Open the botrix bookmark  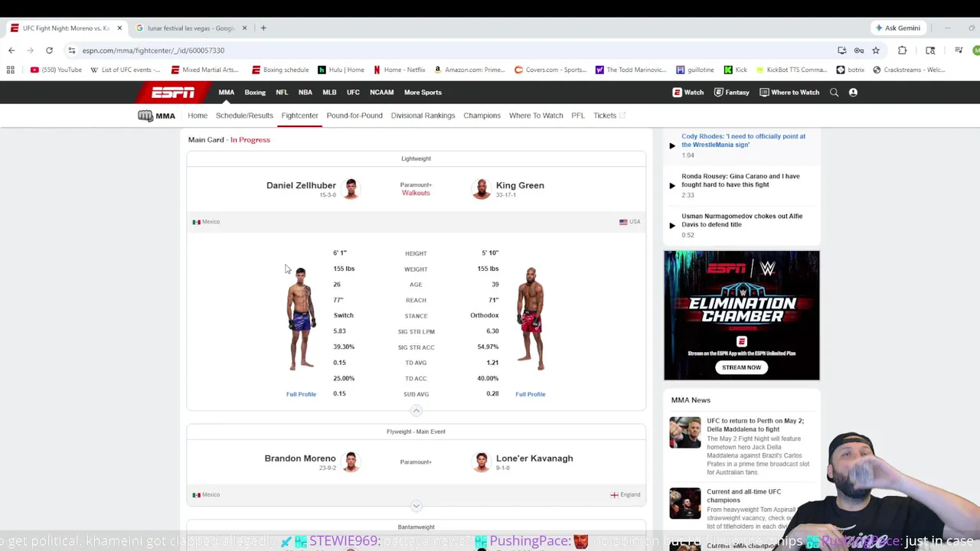(x=851, y=70)
